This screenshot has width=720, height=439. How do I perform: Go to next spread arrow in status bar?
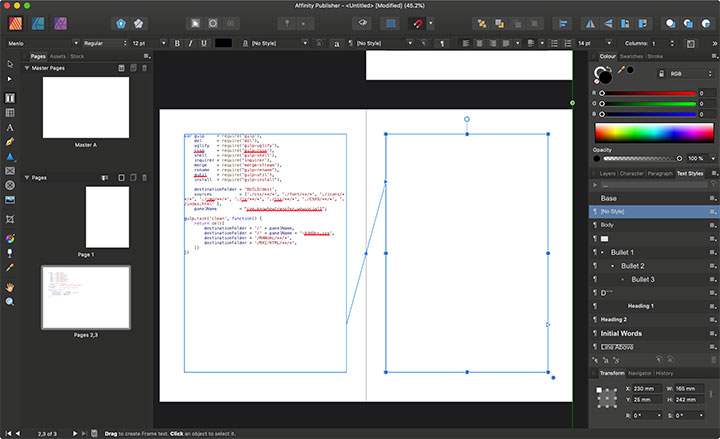(x=75, y=433)
